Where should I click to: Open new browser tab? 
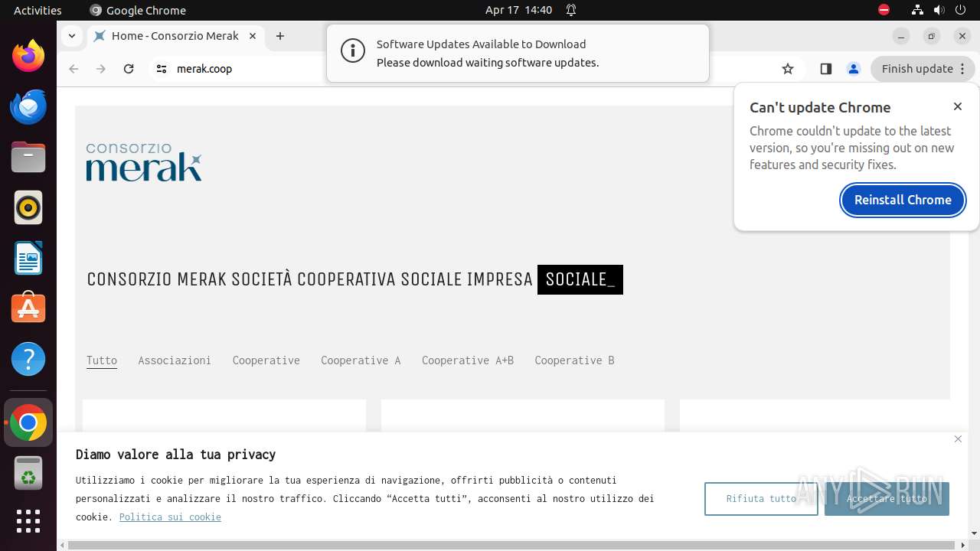click(x=280, y=36)
